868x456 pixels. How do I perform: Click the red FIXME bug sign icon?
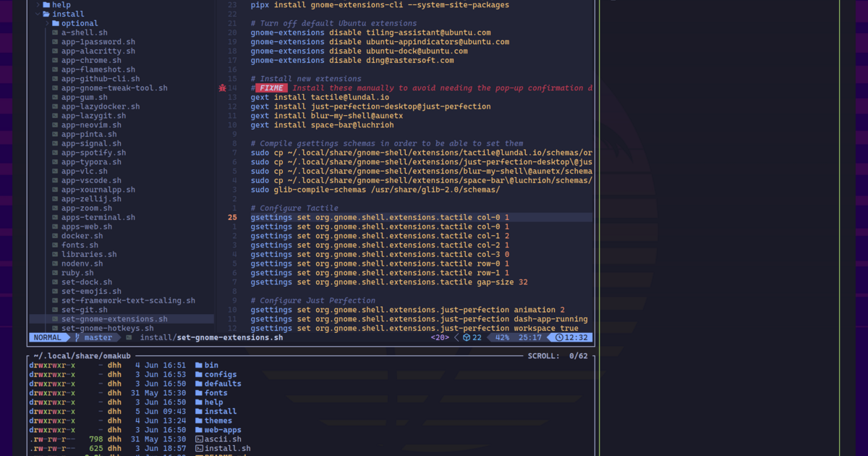point(222,88)
